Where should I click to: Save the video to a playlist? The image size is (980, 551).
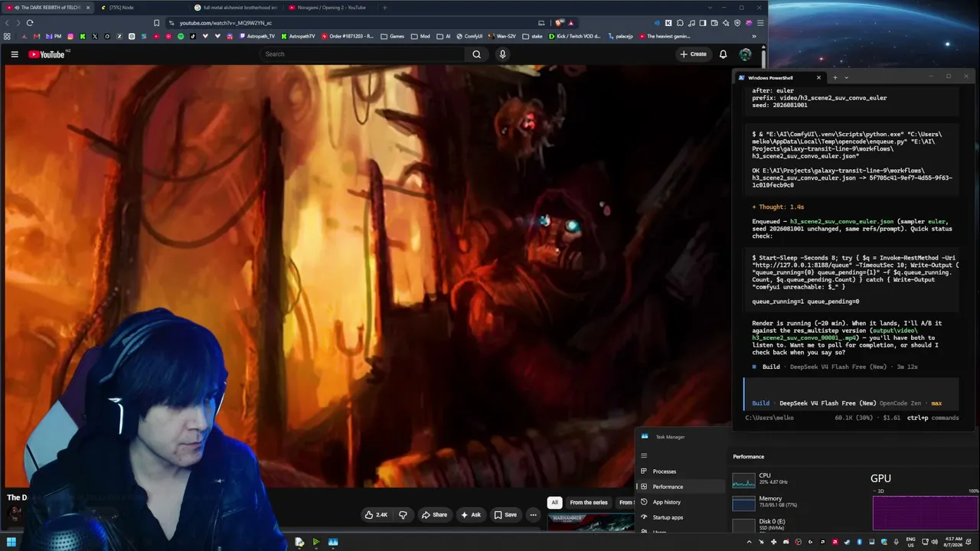click(x=505, y=515)
